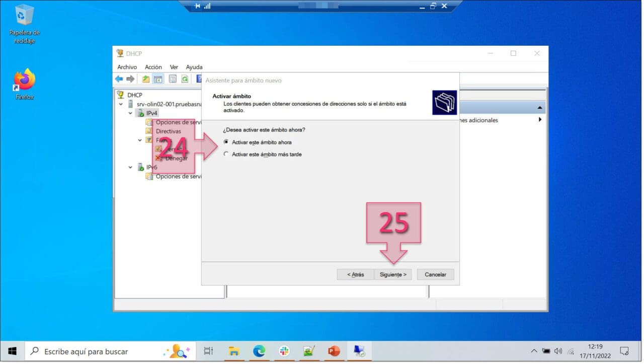
Task: Select the srv-olin02-001 server node
Action: point(169,104)
